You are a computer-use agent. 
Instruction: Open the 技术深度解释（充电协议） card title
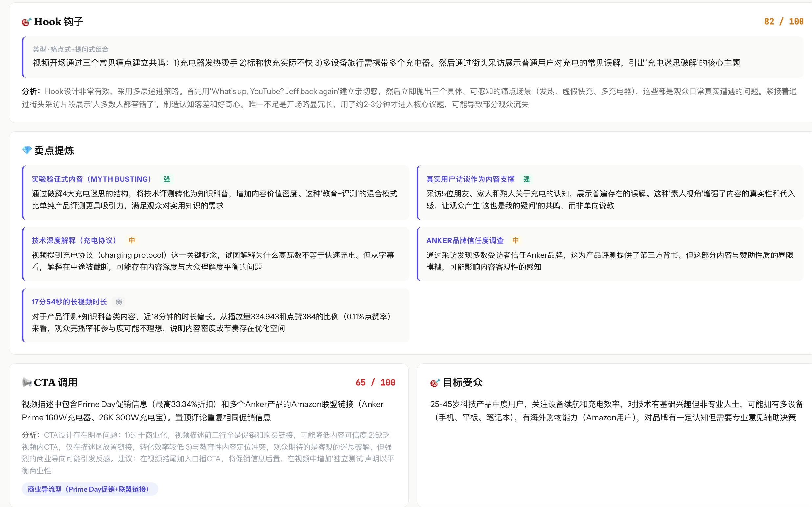coord(74,240)
